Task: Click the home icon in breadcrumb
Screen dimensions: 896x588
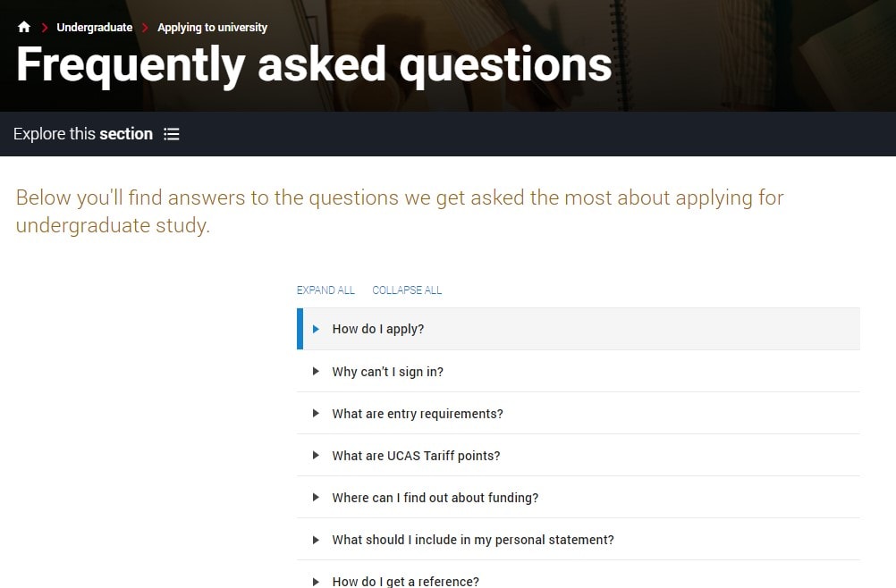Action: 24,28
